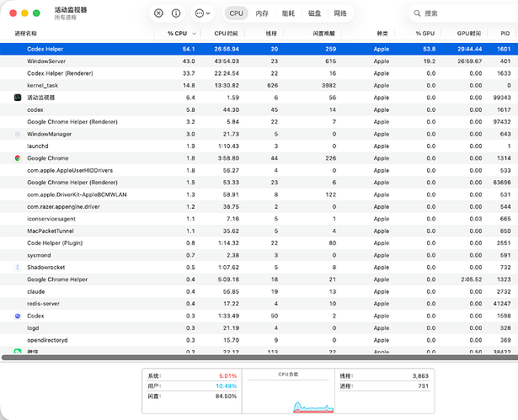
Task: Click the CPU负载 load graph
Action: (x=288, y=391)
